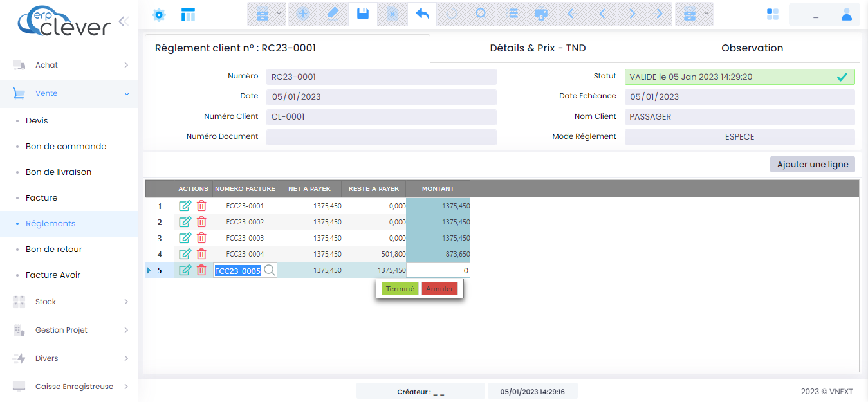
Task: Click the Date field 05/01/2023
Action: pos(382,97)
